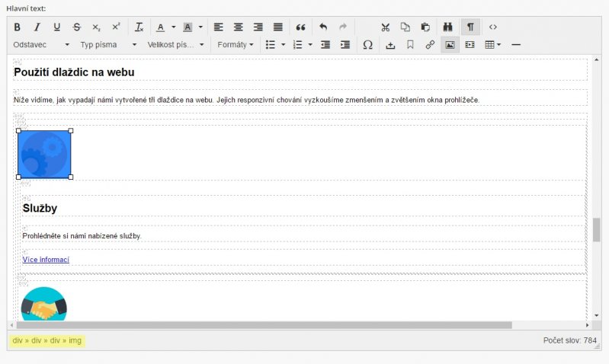Click the Více informací link
The height and width of the screenshot is (364, 609).
pos(46,260)
